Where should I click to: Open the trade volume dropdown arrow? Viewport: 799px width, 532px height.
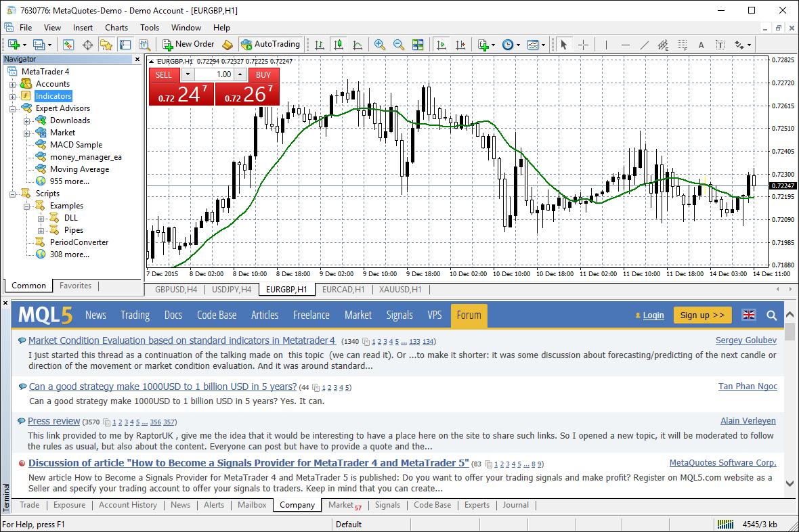coord(188,74)
